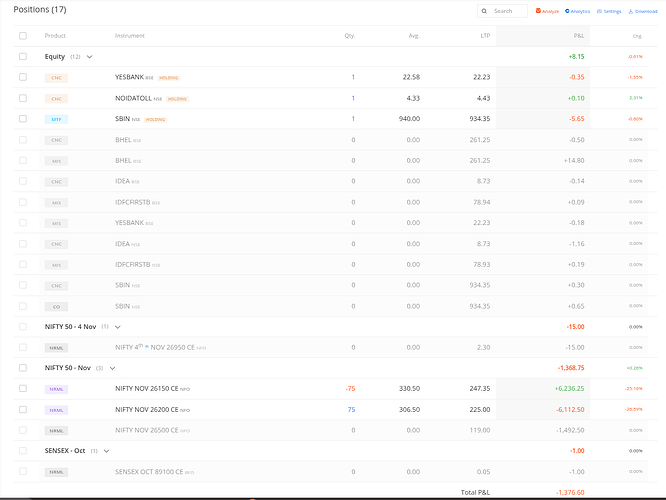Click the HOLDING tag beside NOIDATOLL
This screenshot has width=666, height=500.
coord(178,98)
